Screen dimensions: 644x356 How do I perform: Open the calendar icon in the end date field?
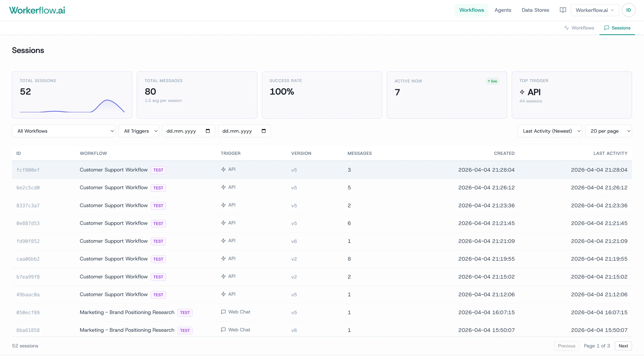264,131
